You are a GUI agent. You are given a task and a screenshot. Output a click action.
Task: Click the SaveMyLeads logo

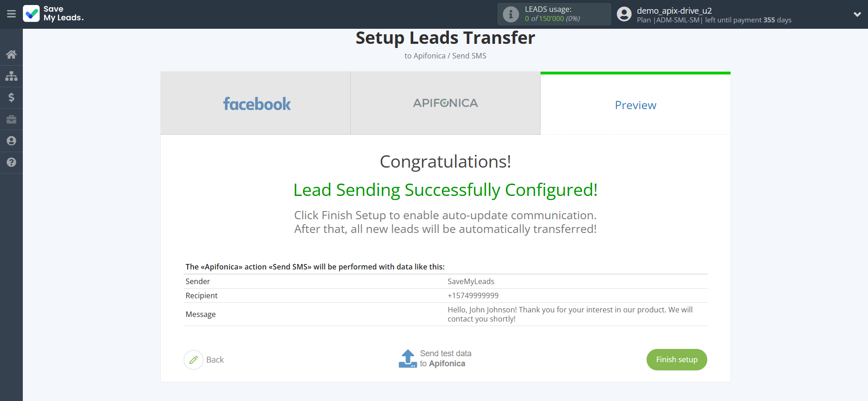pos(53,14)
